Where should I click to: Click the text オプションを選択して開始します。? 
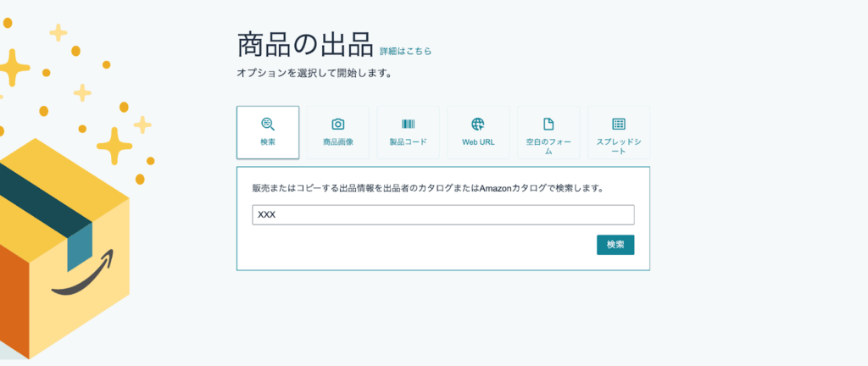314,73
